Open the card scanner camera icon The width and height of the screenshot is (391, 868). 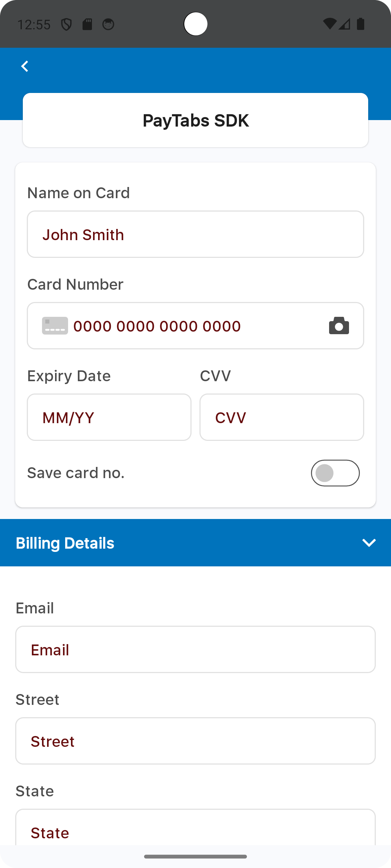point(339,326)
